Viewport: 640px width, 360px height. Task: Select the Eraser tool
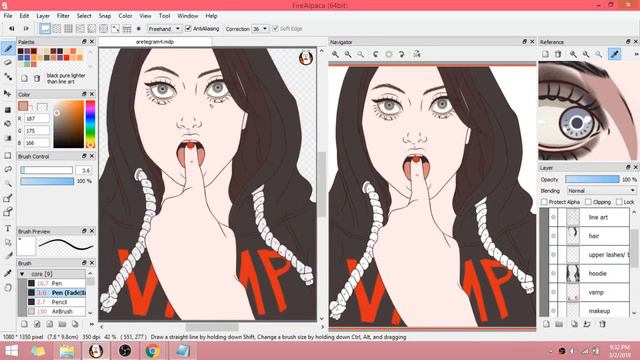(8, 62)
